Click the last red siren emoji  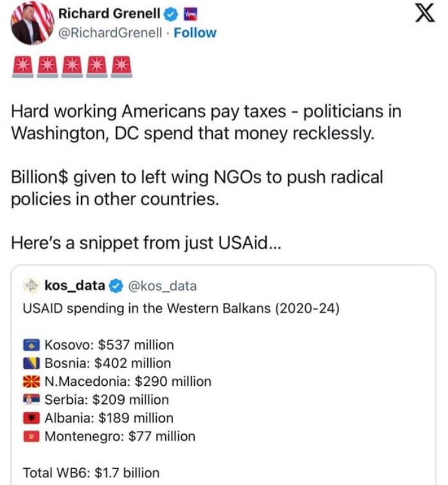120,66
